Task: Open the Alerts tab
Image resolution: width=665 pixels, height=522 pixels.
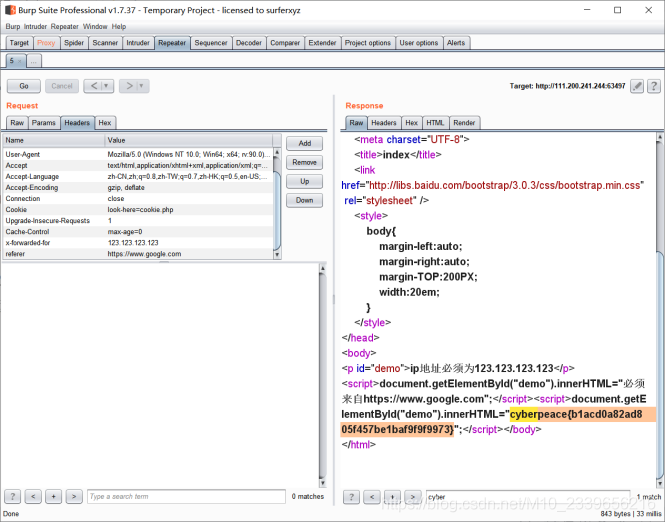Action: 456,43
